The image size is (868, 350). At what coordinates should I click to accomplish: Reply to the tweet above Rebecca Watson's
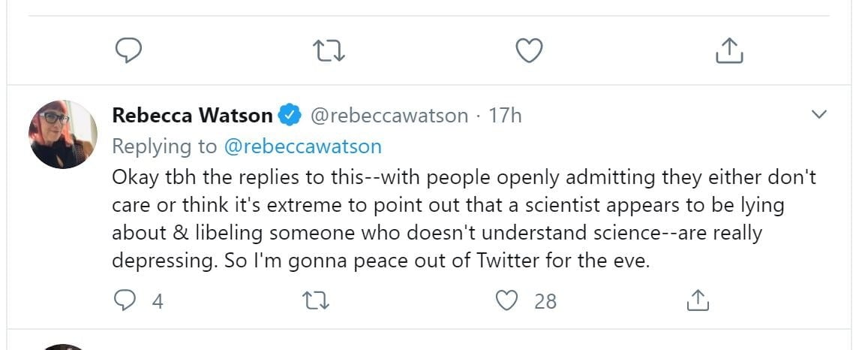(x=129, y=50)
